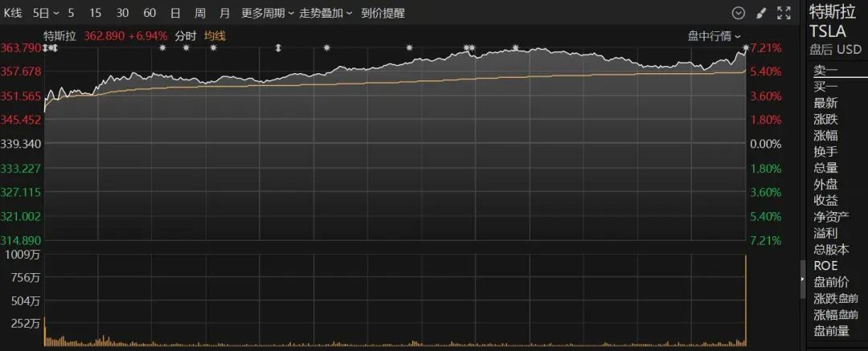
Task: Click the 到价提醒 price alert button
Action: coord(383,14)
